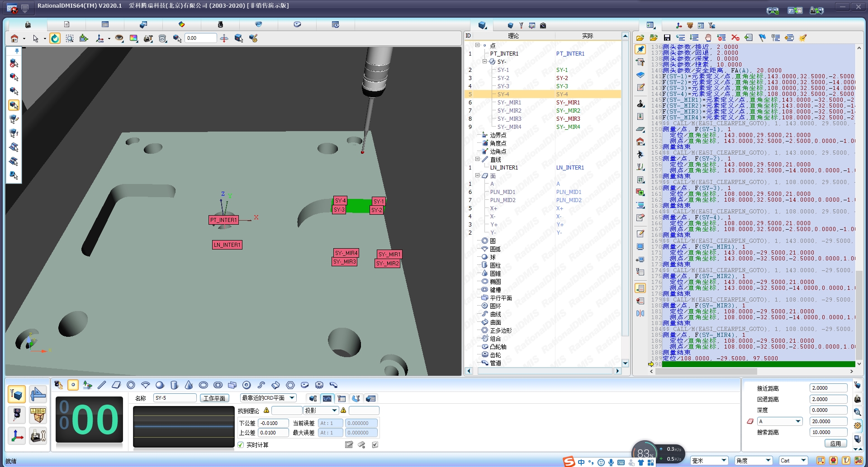Open the 投影 dropdown
Viewport: 868px width, 467px height.
(x=335, y=410)
